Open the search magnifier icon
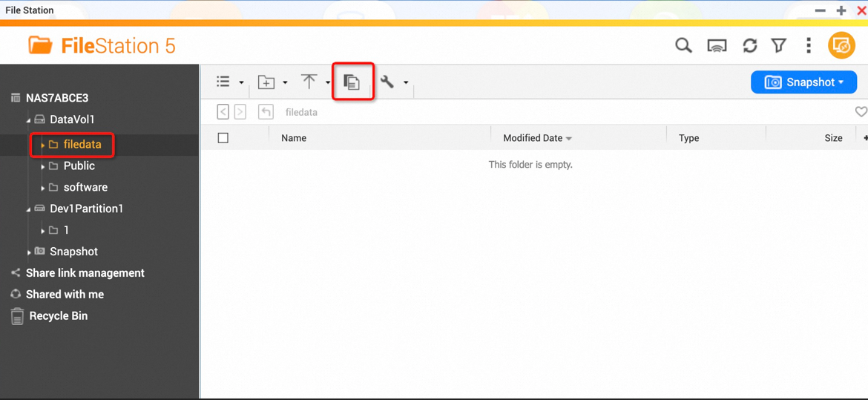This screenshot has height=400, width=868. pos(684,45)
